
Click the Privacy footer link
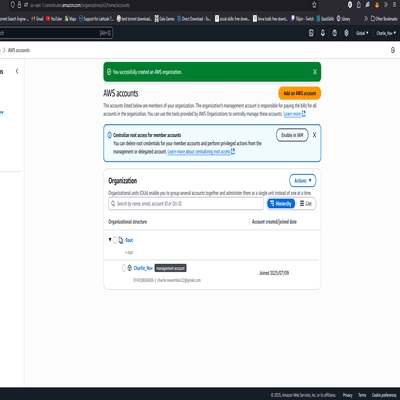[x=347, y=395]
